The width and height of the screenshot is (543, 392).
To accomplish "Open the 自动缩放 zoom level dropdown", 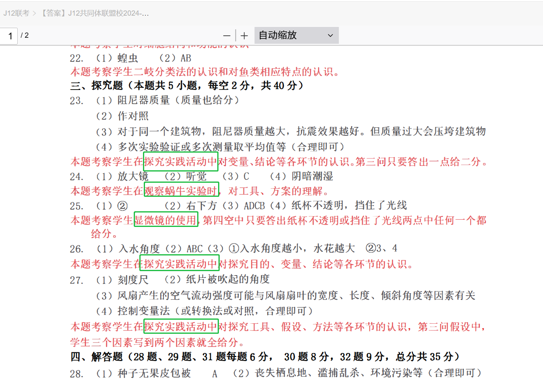I will click(x=296, y=35).
